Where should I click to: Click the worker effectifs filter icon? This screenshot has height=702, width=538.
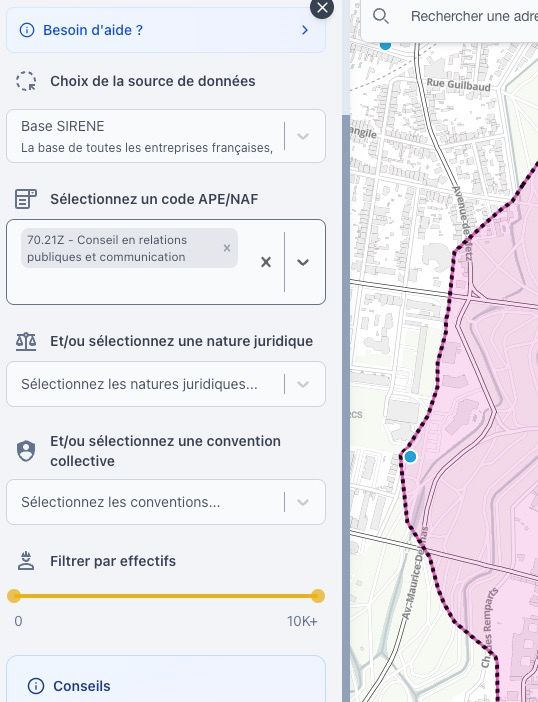tap(26, 561)
